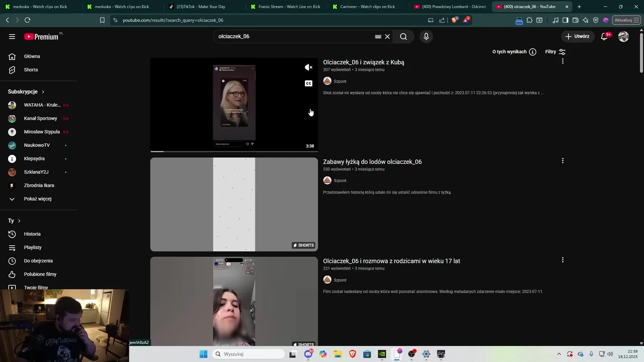Unmute the preview of first video
The height and width of the screenshot is (362, 644).
click(308, 67)
